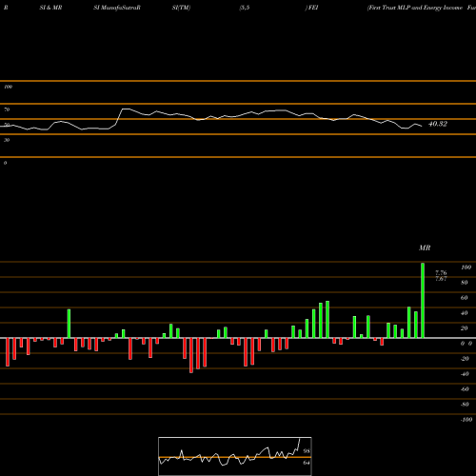The image size is (476, 476).
Task: Click the 98 value in mini chart
Action: point(307,451)
